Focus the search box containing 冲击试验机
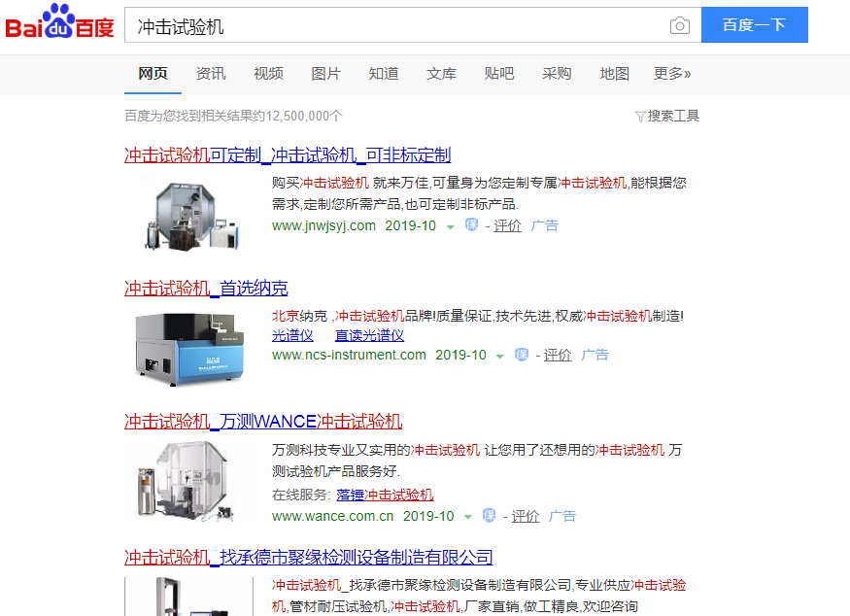The width and height of the screenshot is (850, 616). (413, 25)
